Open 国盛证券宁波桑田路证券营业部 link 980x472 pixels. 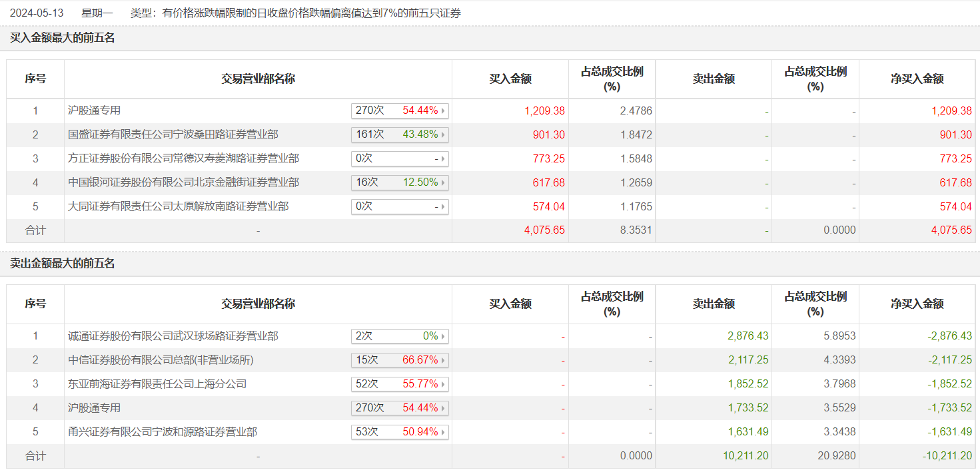point(173,134)
